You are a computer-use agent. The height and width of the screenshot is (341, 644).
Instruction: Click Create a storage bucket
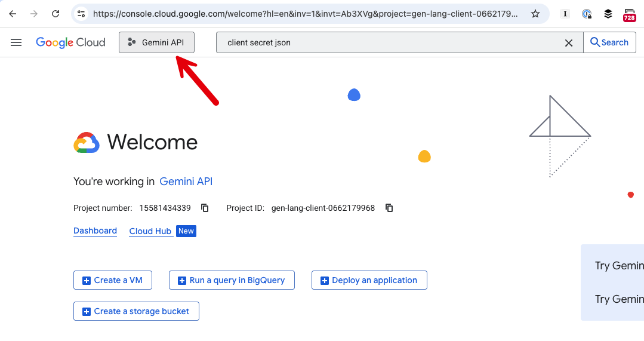[x=136, y=311]
